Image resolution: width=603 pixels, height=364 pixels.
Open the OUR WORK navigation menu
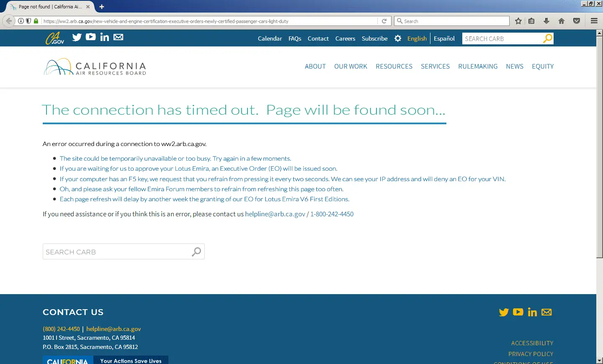coord(350,67)
